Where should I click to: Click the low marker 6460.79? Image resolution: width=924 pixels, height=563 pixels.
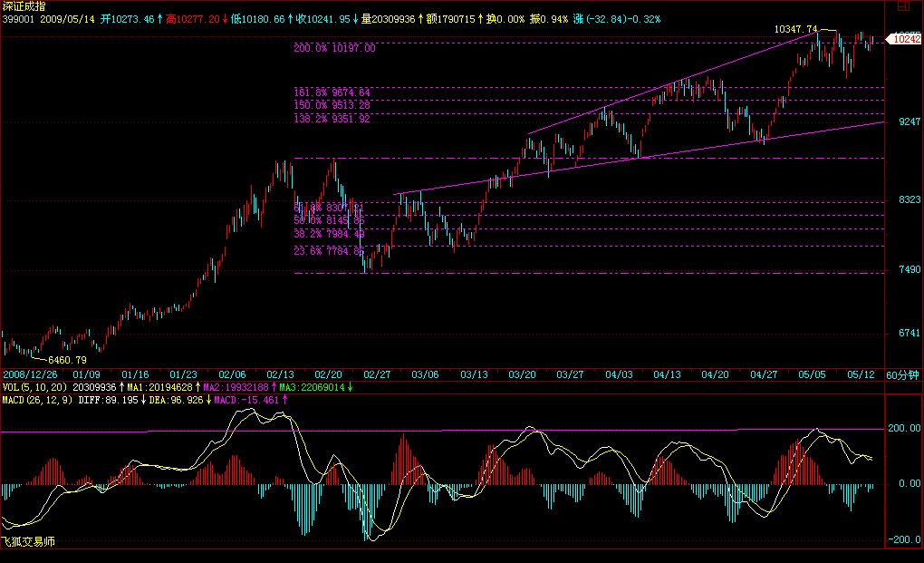click(67, 360)
